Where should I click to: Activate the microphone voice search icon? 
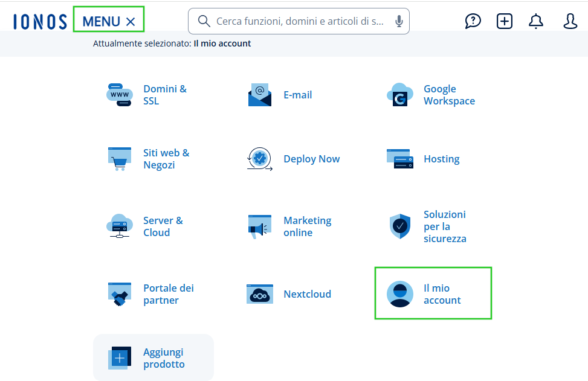(x=399, y=21)
